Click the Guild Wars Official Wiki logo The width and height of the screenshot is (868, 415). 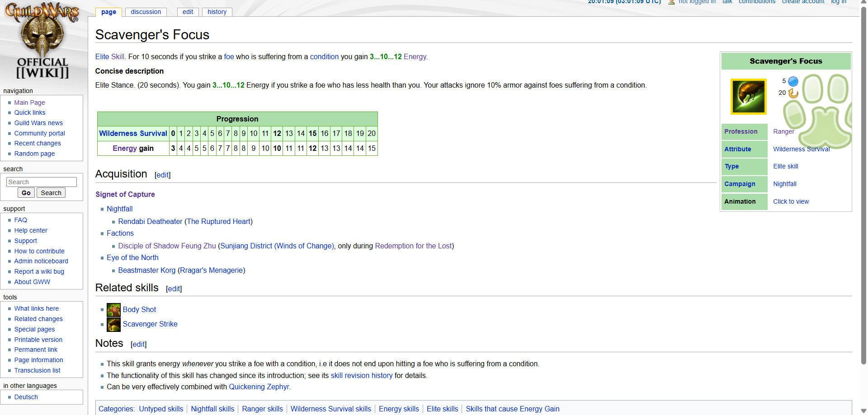[42, 41]
